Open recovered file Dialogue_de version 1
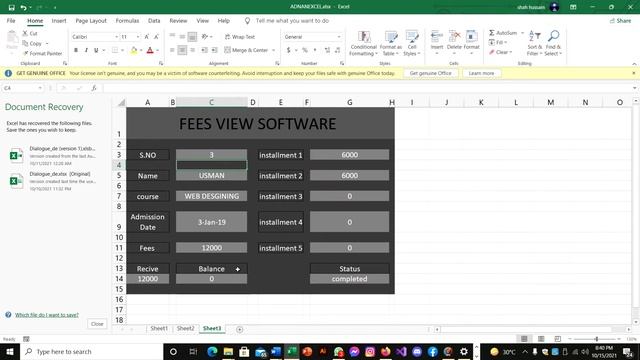640x360 pixels. (x=53, y=156)
